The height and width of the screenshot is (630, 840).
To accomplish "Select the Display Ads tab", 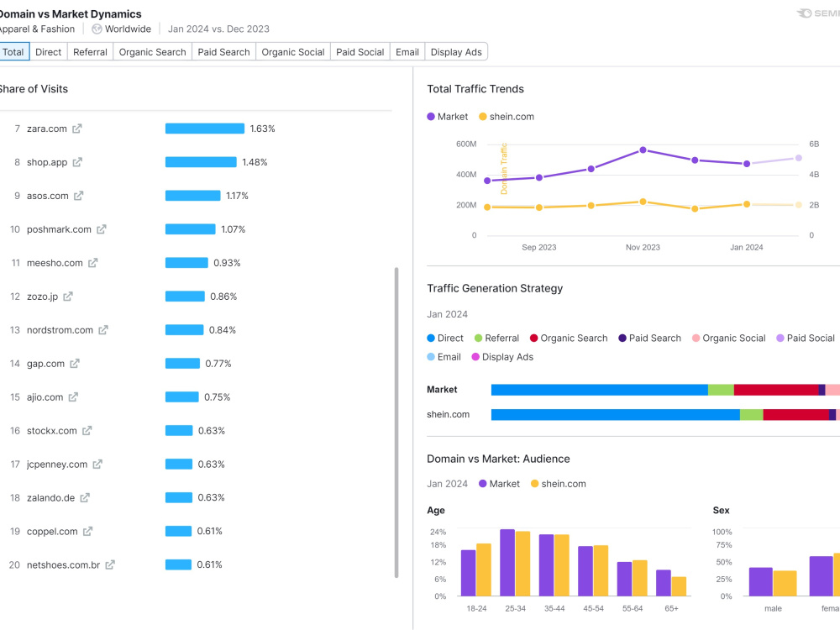I will pyautogui.click(x=456, y=52).
